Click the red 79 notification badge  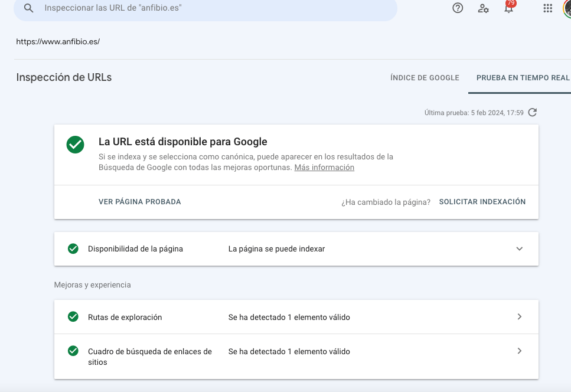(511, 3)
